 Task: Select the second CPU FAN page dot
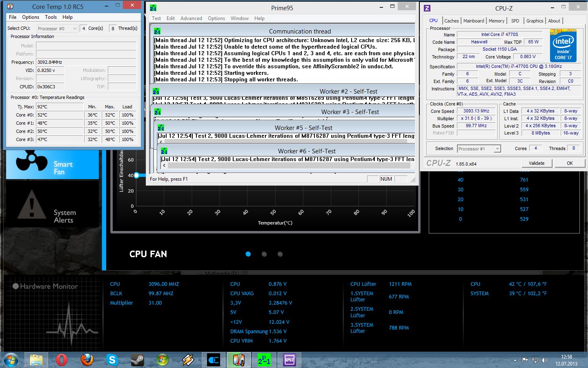tap(264, 254)
